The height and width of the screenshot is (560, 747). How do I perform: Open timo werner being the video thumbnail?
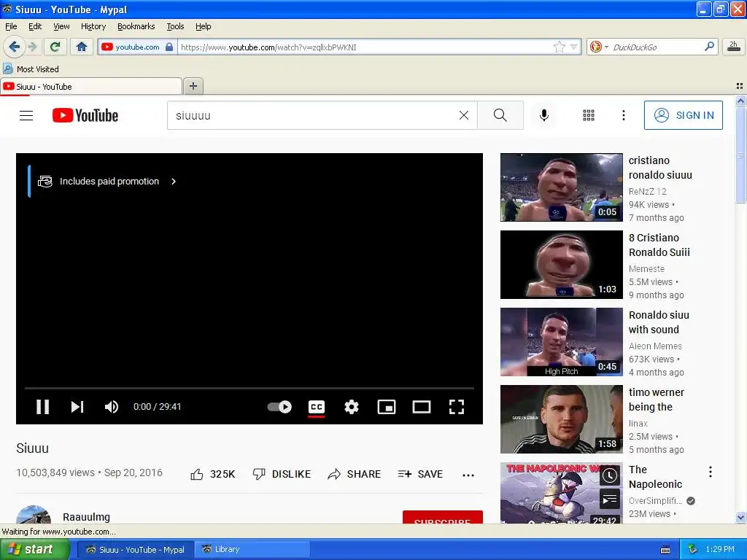pos(561,419)
